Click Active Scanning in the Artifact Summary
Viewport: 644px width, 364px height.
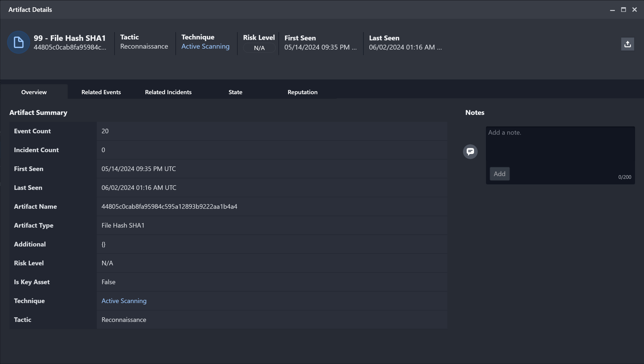(x=124, y=301)
